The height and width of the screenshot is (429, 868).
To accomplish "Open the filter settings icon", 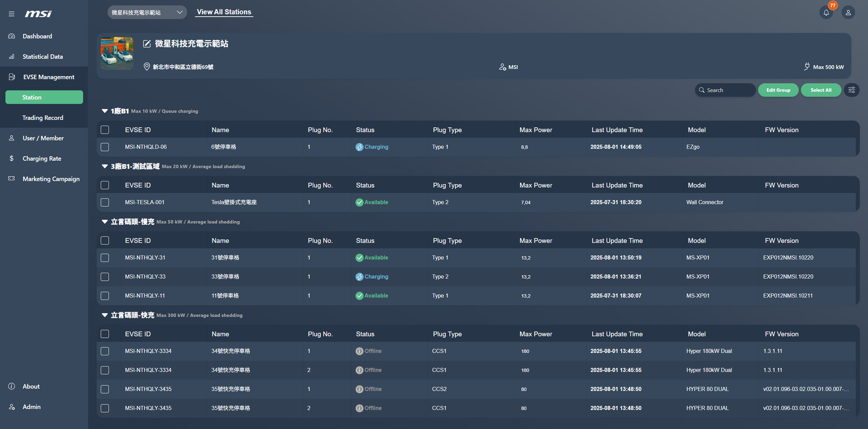I will click(852, 90).
